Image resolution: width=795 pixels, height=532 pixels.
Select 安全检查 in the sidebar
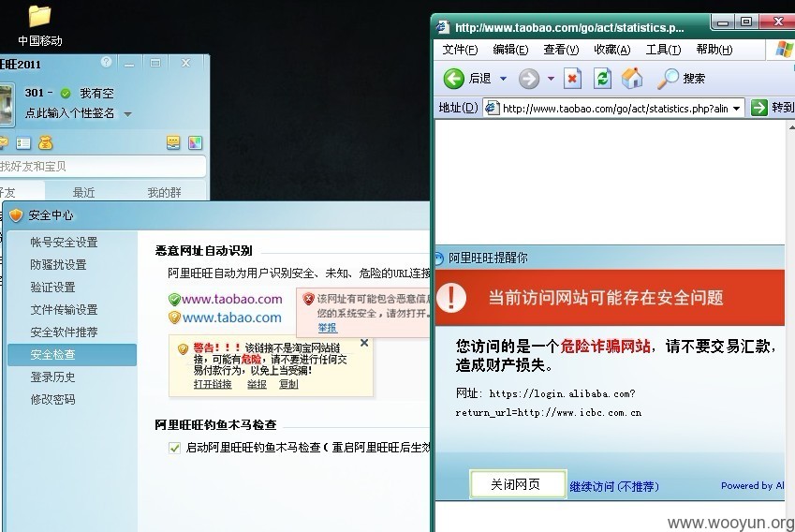[x=72, y=354]
